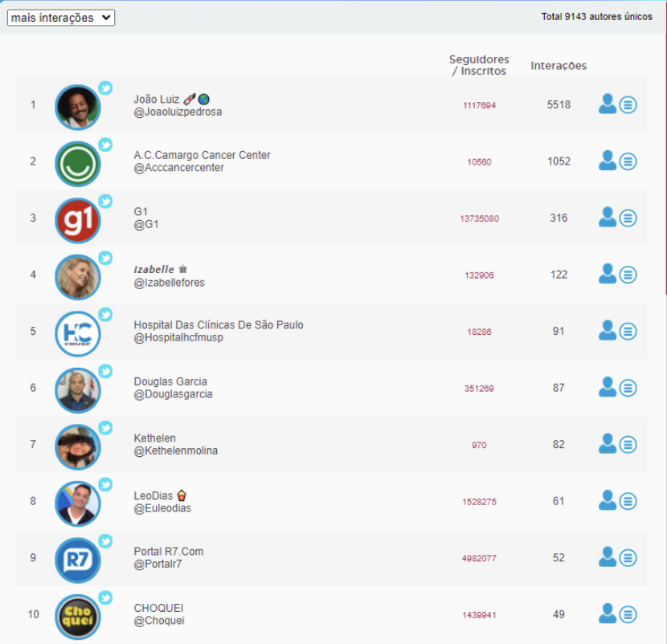Click handle @Izabellefores
Image resolution: width=667 pixels, height=644 pixels.
[170, 283]
